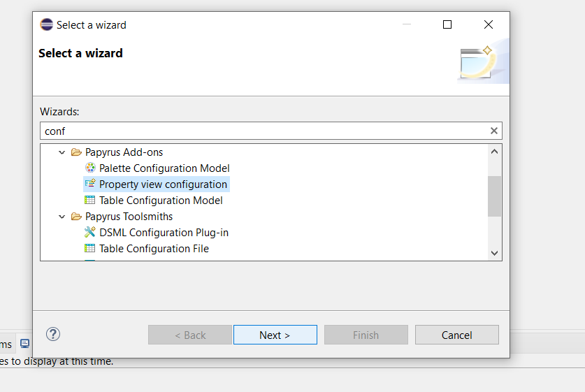Cancel the wizard dialog
The height and width of the screenshot is (392, 585).
(x=456, y=335)
